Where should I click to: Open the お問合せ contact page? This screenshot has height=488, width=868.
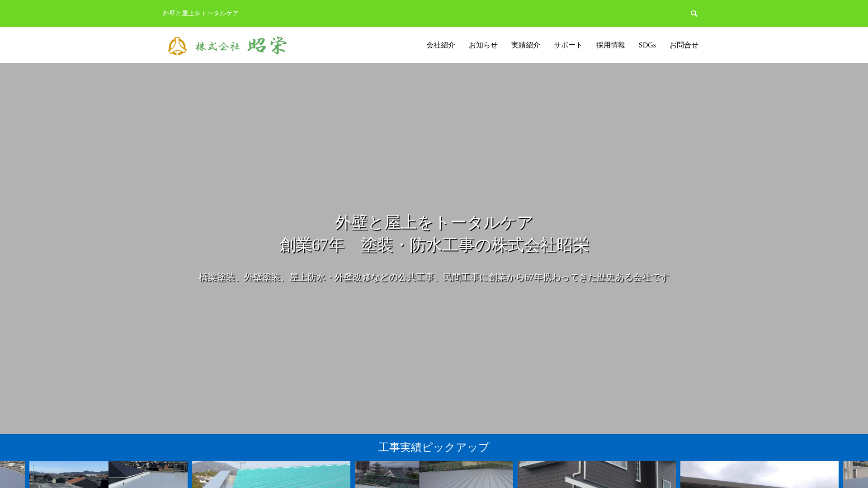coord(684,45)
